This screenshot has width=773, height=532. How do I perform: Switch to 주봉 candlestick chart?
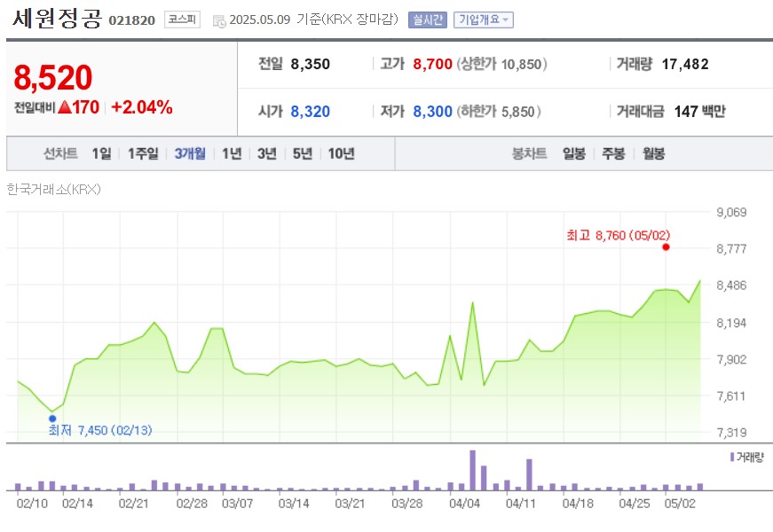[613, 153]
